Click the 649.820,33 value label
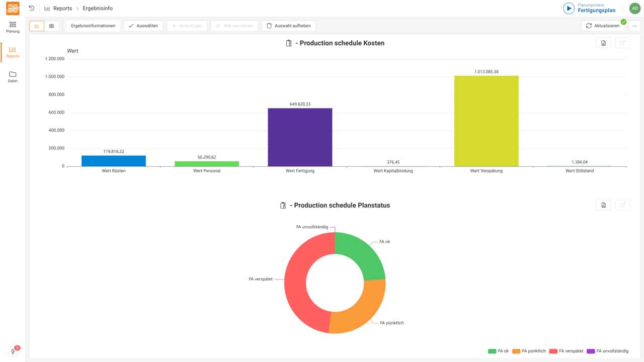Viewport: 644px width, 362px height. click(x=300, y=104)
